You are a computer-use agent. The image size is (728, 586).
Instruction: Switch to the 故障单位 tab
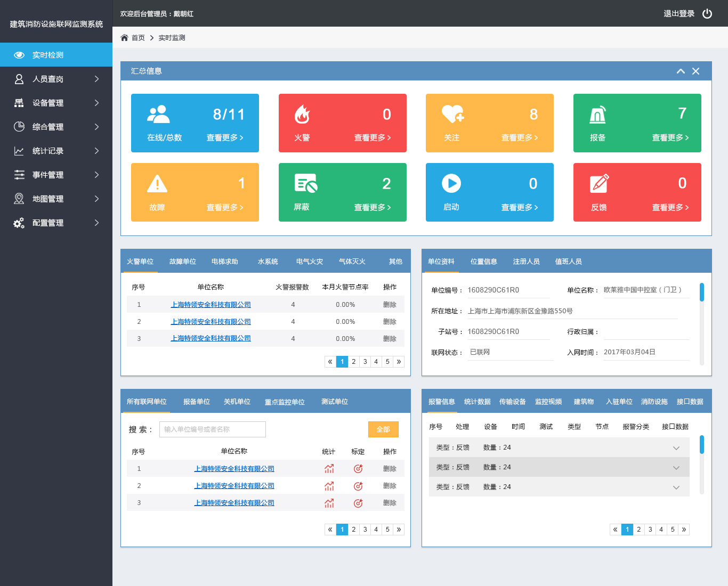pyautogui.click(x=183, y=262)
